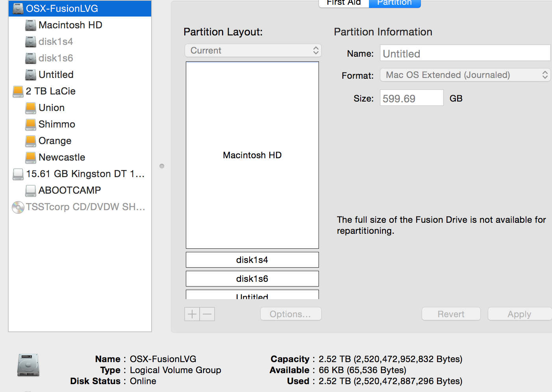Image resolution: width=552 pixels, height=392 pixels.
Task: Click the Size field showing 599.69
Action: click(x=412, y=98)
